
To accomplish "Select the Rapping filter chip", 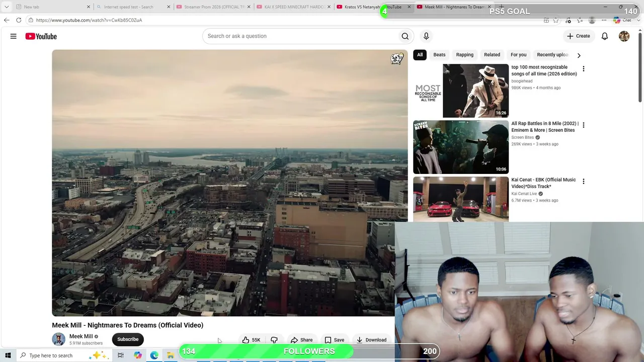I will coord(465,55).
